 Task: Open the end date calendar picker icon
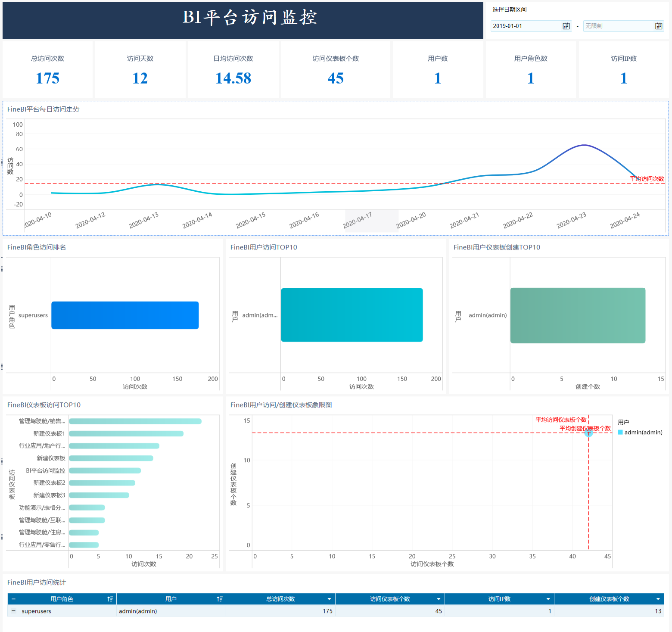coord(659,26)
